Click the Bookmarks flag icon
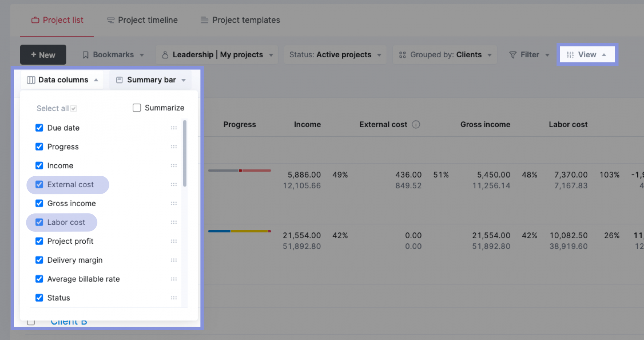Image resolution: width=644 pixels, height=340 pixels. point(86,54)
